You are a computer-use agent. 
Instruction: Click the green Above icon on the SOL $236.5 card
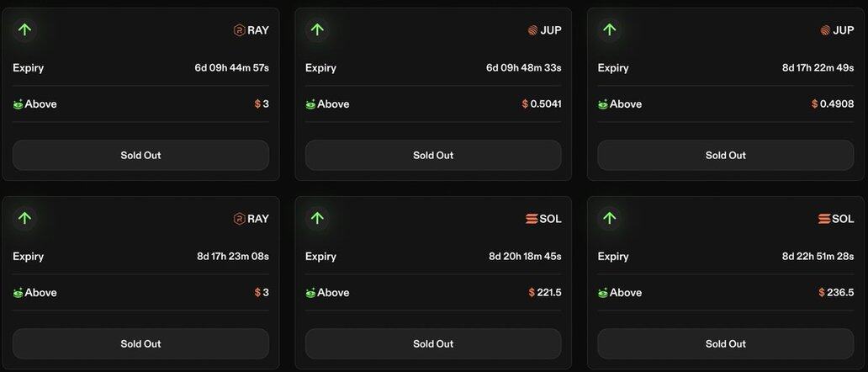click(x=603, y=293)
